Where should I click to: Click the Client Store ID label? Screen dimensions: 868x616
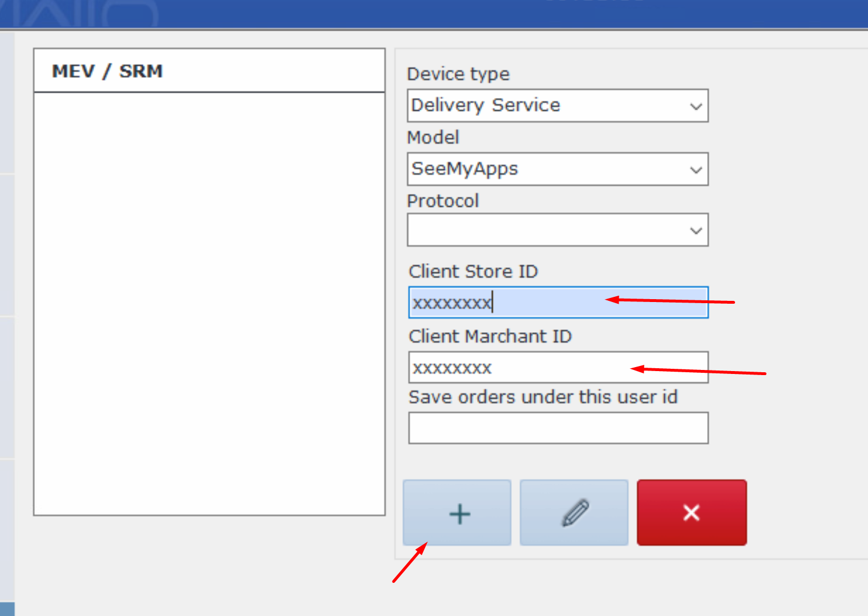(x=473, y=271)
